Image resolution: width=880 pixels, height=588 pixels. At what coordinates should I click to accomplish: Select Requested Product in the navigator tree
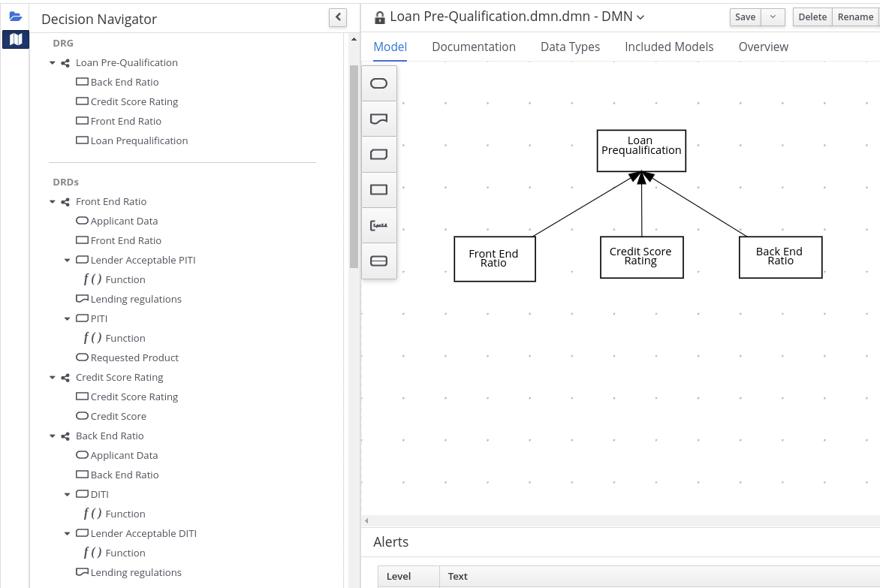(x=134, y=358)
